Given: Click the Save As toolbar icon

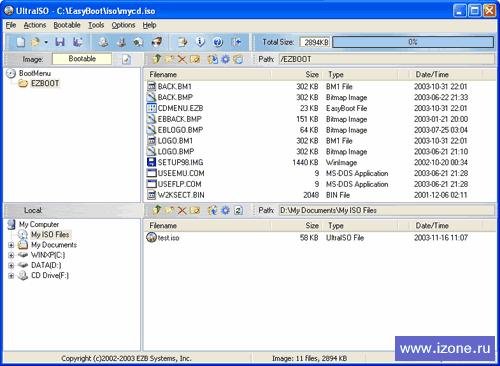Looking at the screenshot, I should click(x=78, y=42).
